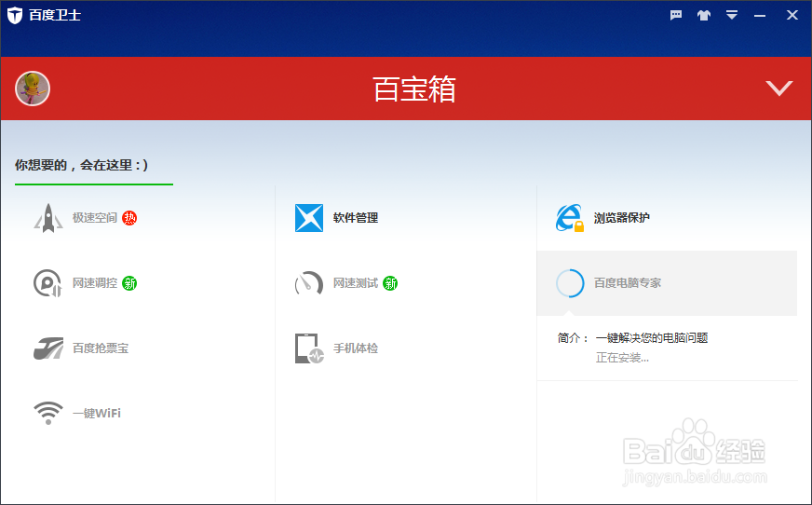Click the blue 软件管理 icon

(309, 218)
